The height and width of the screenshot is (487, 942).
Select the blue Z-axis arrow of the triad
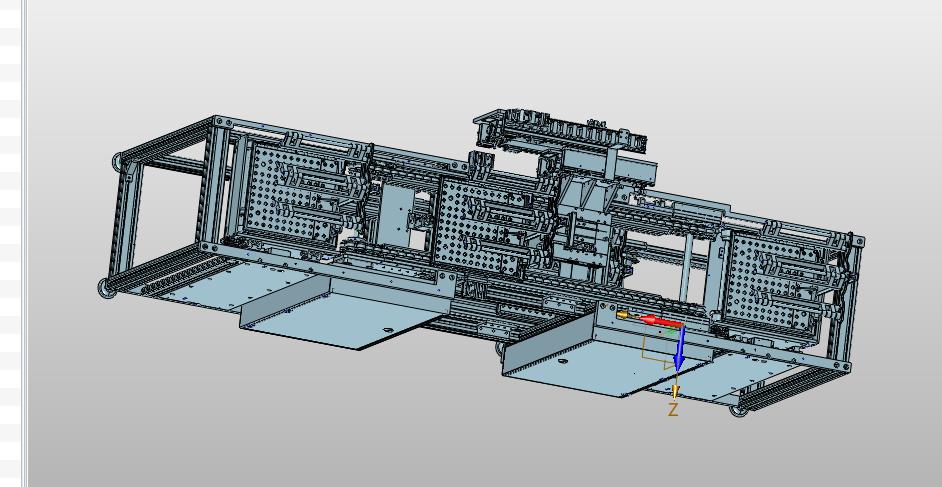coord(680,348)
